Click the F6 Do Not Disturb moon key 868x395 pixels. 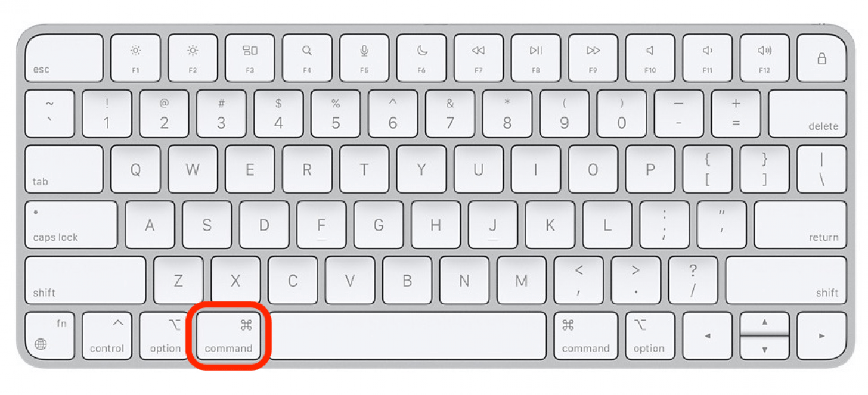tap(421, 58)
